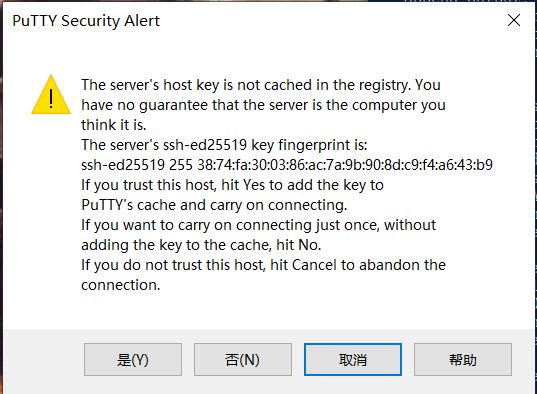Abandon the connection with 取消 button

[353, 360]
